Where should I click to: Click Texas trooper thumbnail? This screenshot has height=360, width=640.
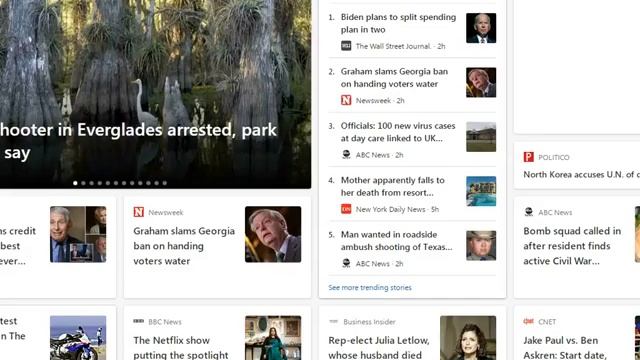(481, 245)
